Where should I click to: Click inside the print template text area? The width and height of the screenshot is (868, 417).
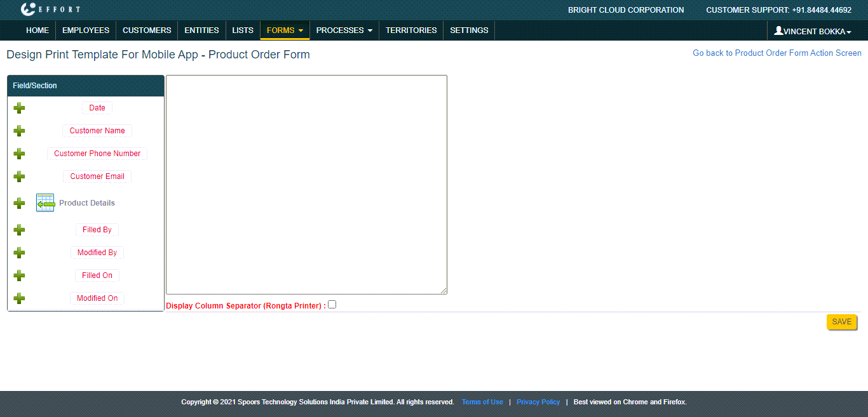point(306,184)
